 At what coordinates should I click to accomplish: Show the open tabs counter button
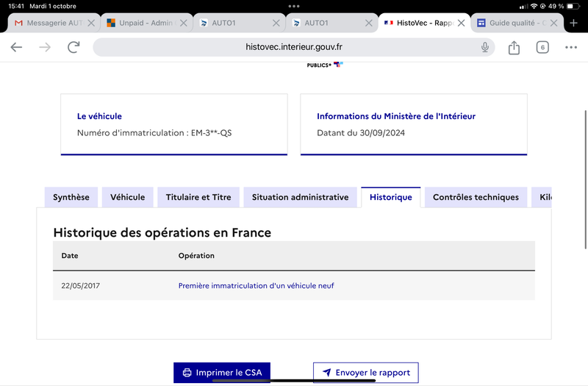pos(542,47)
